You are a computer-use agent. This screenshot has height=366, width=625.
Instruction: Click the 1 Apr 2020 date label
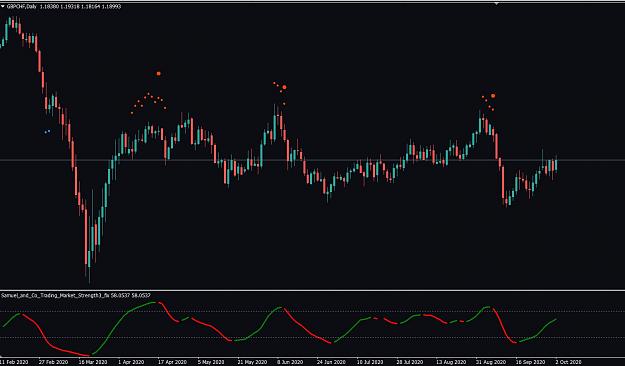[131, 362]
